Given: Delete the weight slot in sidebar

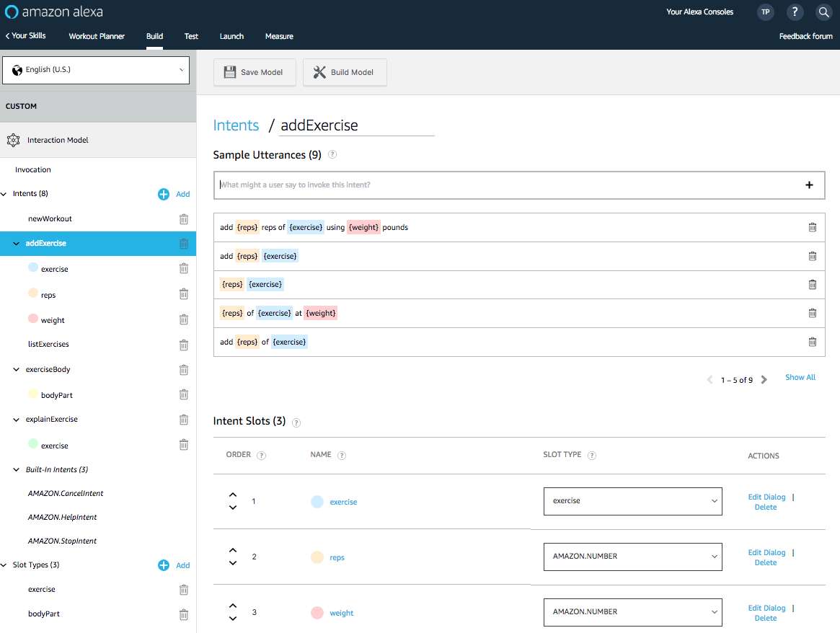Looking at the screenshot, I should 184,319.
